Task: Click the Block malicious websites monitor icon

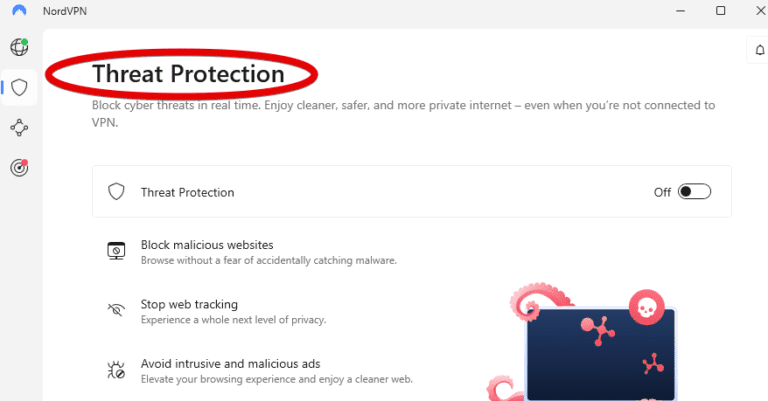Action: [116, 251]
